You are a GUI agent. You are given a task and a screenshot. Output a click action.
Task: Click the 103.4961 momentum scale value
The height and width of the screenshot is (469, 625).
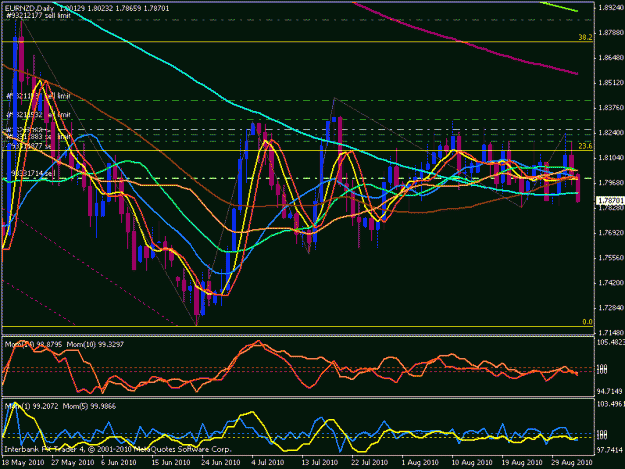click(611, 404)
